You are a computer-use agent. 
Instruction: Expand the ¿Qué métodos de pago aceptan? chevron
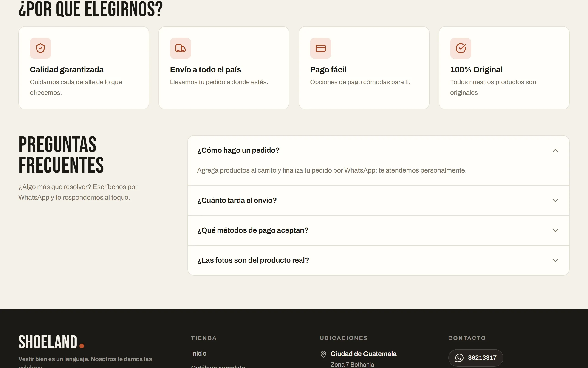pos(555,230)
